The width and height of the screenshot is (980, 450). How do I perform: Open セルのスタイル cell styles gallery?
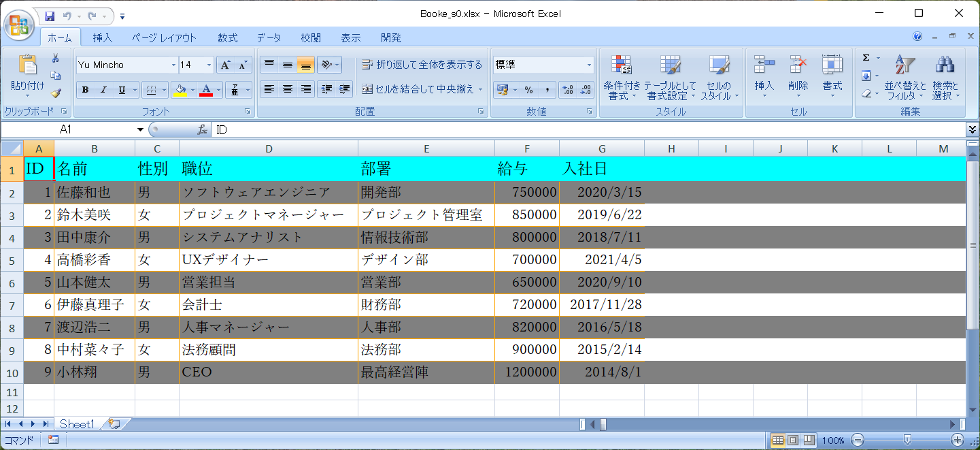click(x=720, y=77)
